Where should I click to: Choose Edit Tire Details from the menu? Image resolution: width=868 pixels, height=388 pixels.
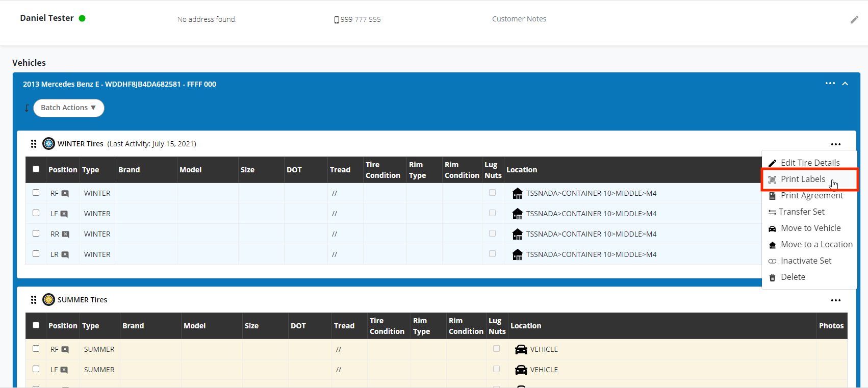point(809,163)
